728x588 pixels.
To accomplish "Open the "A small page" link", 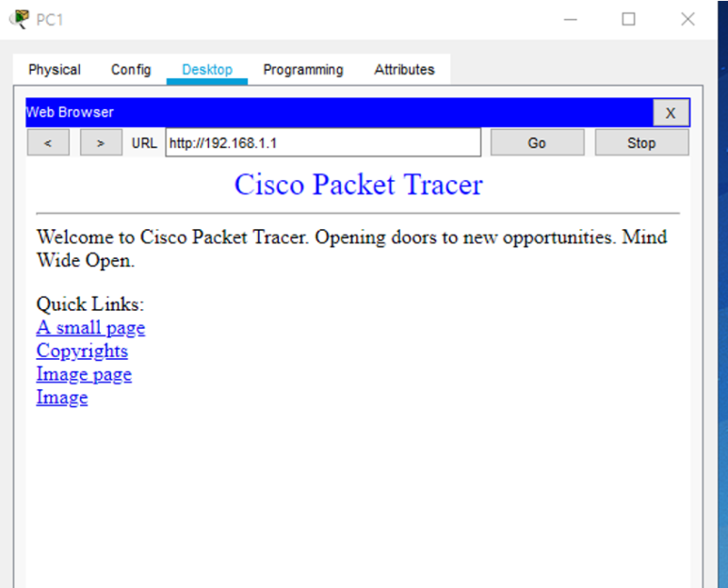I will click(90, 328).
